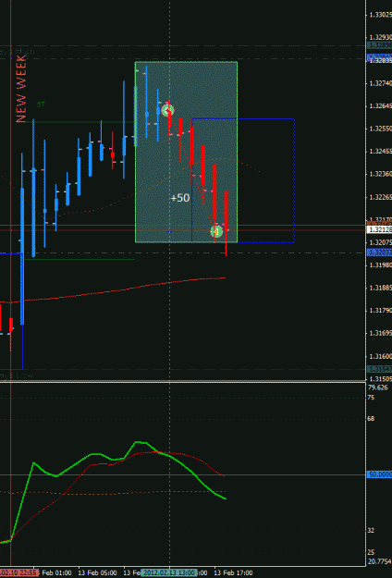Click the vertical NEW WEEK label

[21, 89]
